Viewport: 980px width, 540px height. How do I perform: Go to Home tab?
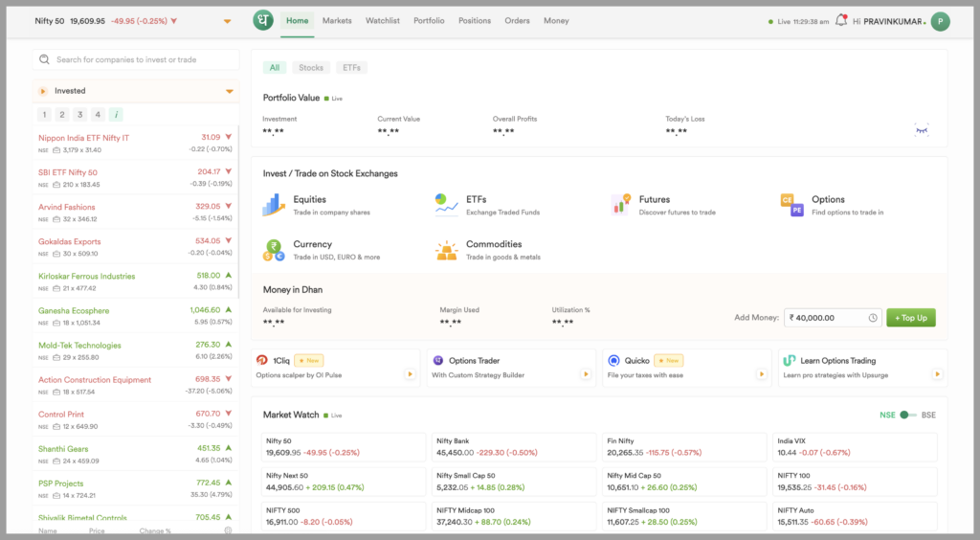(x=297, y=21)
